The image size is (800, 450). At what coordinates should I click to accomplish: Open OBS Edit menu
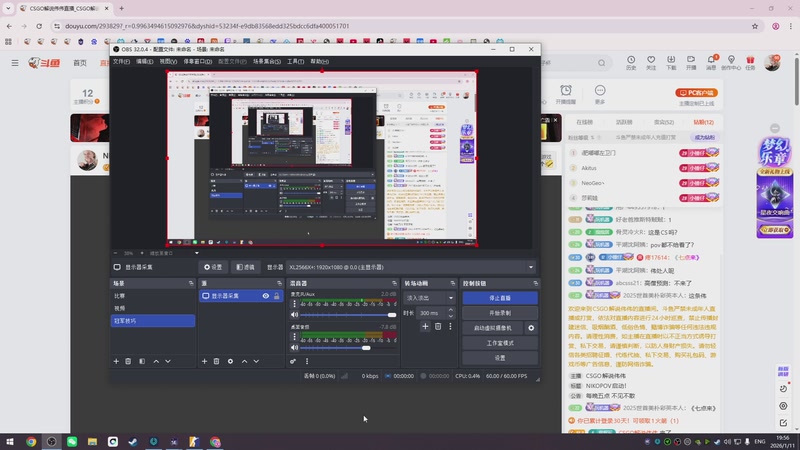[144, 61]
